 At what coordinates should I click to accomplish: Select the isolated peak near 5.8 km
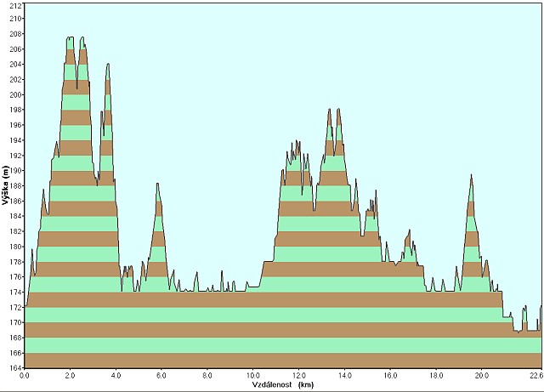tap(157, 185)
